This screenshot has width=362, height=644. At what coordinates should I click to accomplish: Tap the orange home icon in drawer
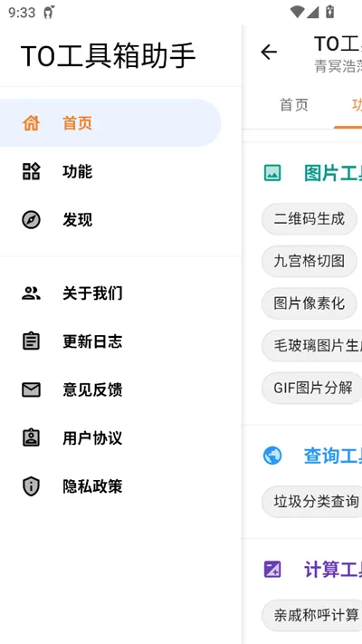point(31,123)
